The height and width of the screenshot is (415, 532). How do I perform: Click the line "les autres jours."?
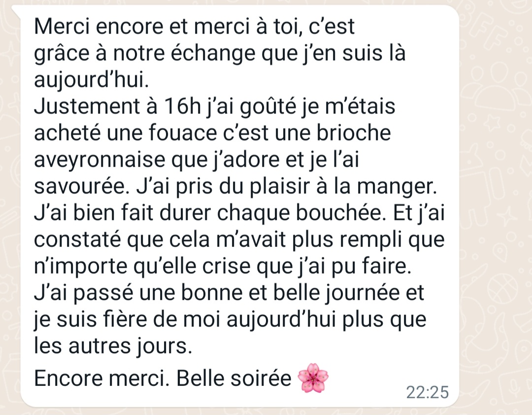click(113, 346)
